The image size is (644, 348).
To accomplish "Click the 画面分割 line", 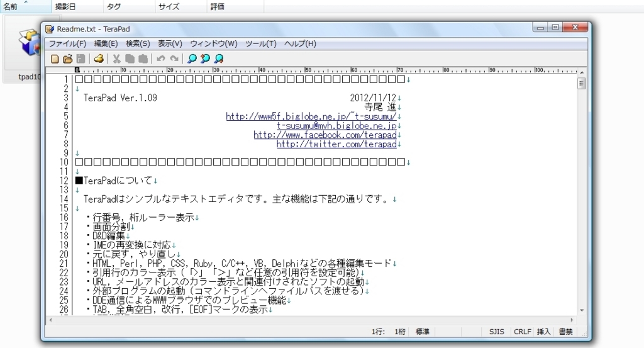I will click(x=108, y=227).
